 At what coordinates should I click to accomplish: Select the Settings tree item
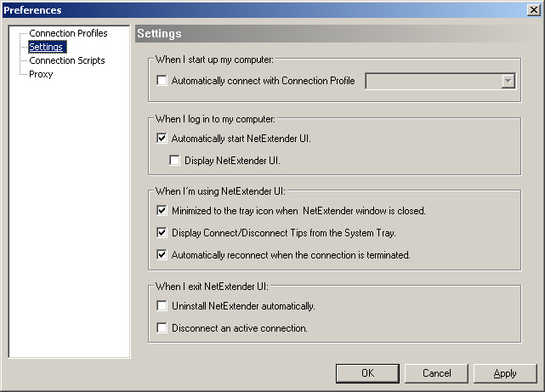pyautogui.click(x=46, y=47)
